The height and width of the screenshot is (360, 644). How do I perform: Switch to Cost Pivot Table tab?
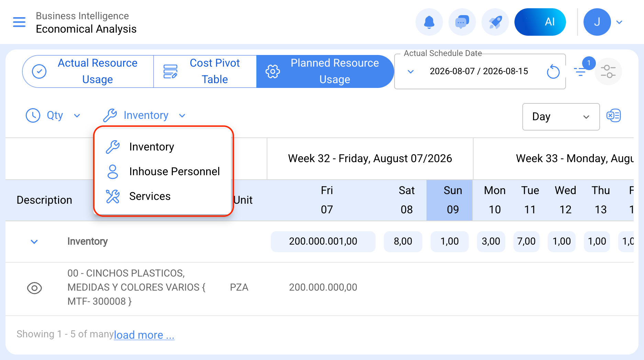pyautogui.click(x=205, y=71)
